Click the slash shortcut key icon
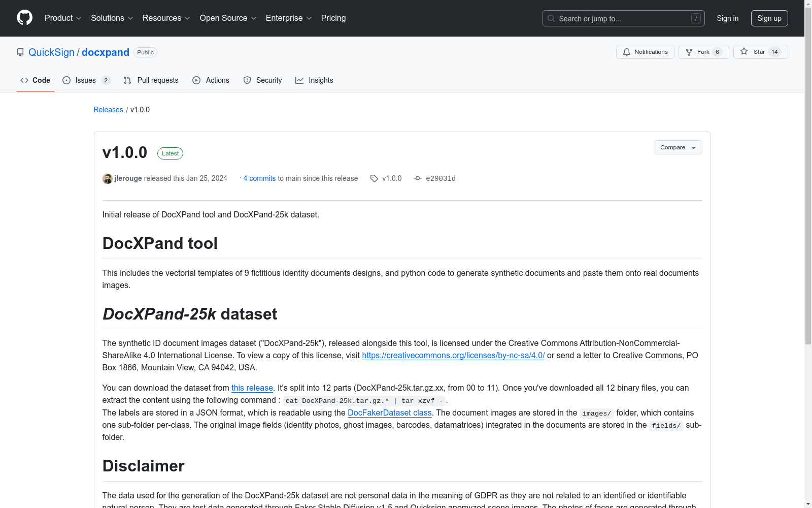Screen dimensions: 812x508 point(696,18)
